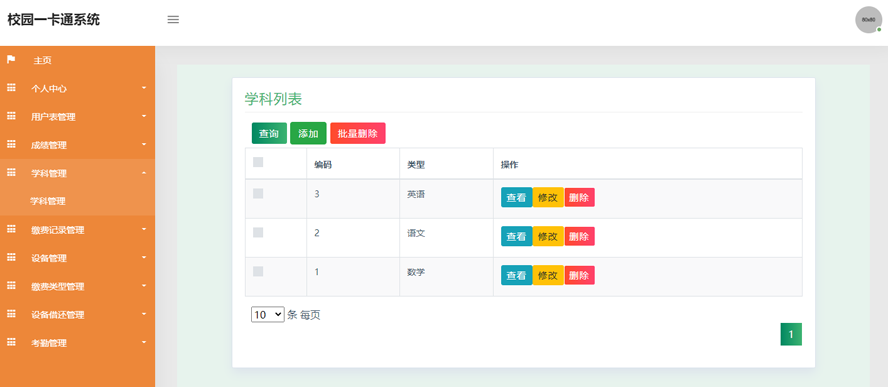Click the grid icon beside 个人中心

pyautogui.click(x=11, y=88)
